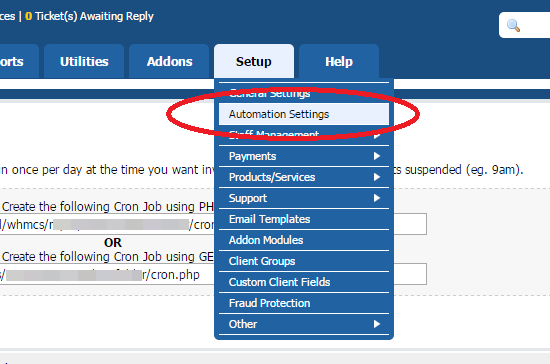Switch to the Addons tab
550x364 pixels.
[169, 61]
